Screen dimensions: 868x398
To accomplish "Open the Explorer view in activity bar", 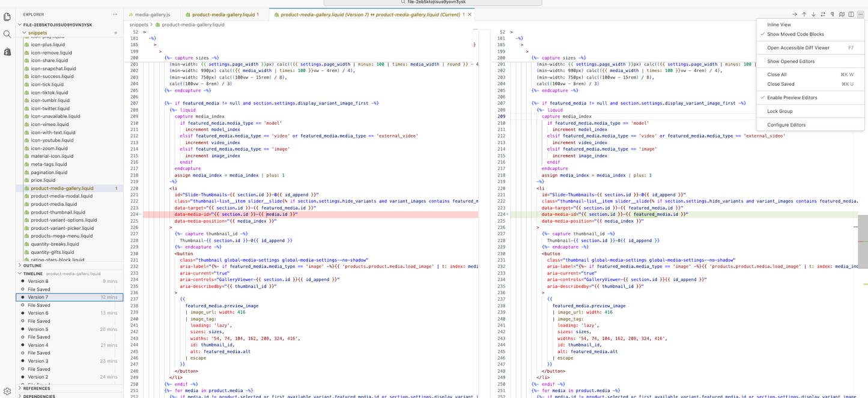I will point(7,17).
